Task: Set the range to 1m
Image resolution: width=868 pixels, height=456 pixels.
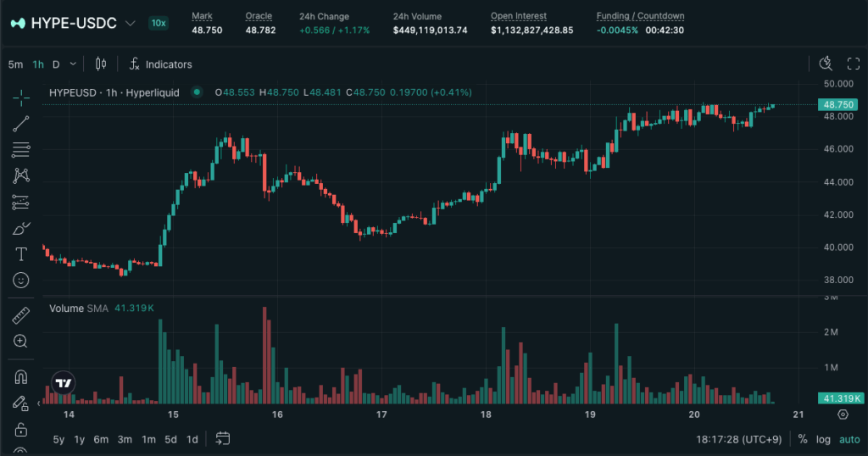Action: coord(148,439)
